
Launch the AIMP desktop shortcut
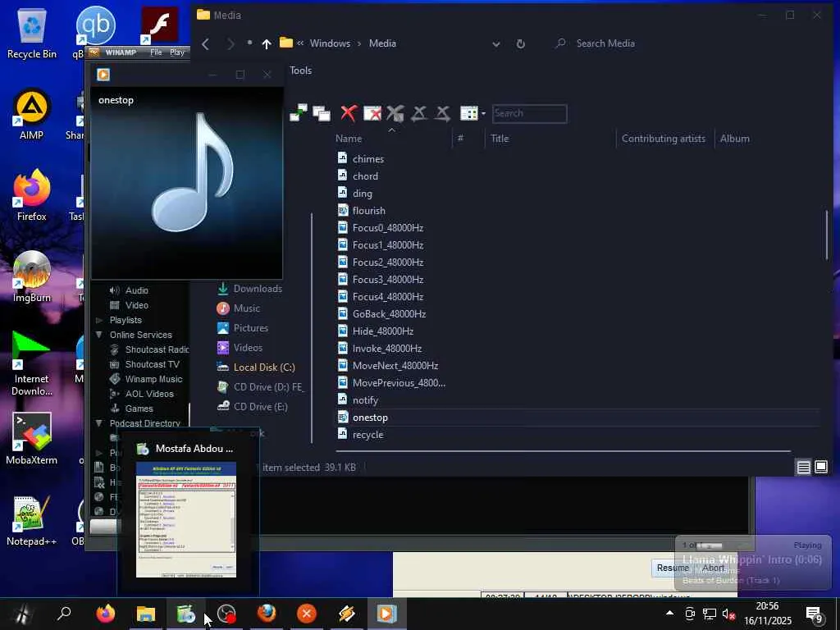pos(32,115)
